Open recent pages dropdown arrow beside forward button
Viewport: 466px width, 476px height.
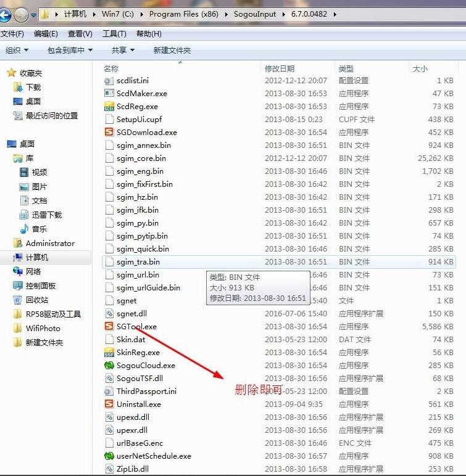point(33,15)
